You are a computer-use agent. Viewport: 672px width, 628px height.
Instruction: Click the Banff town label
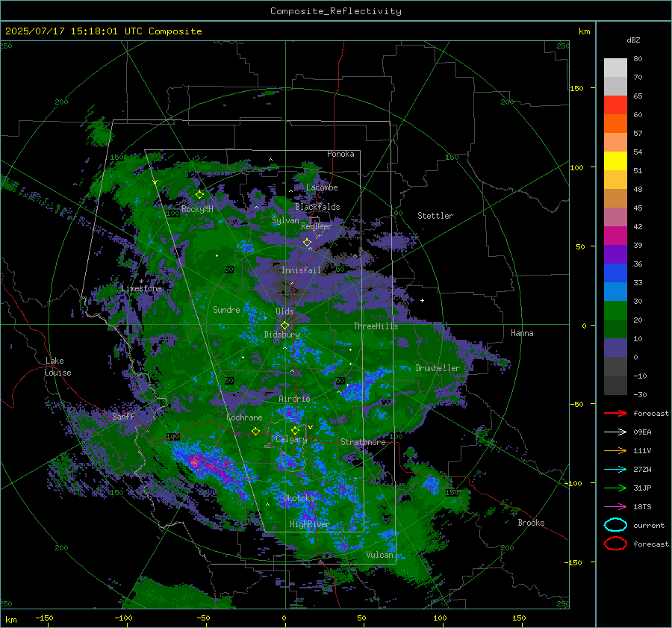(x=123, y=416)
